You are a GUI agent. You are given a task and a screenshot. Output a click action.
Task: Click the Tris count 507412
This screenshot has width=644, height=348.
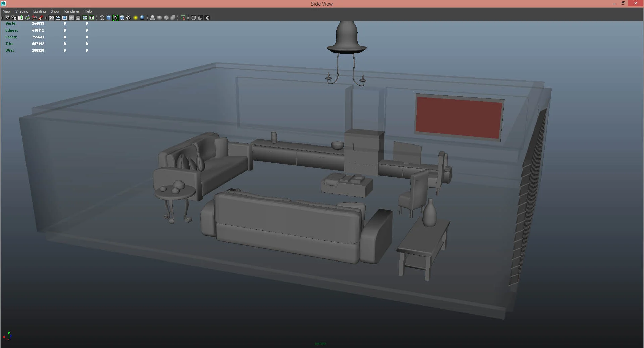coord(38,44)
